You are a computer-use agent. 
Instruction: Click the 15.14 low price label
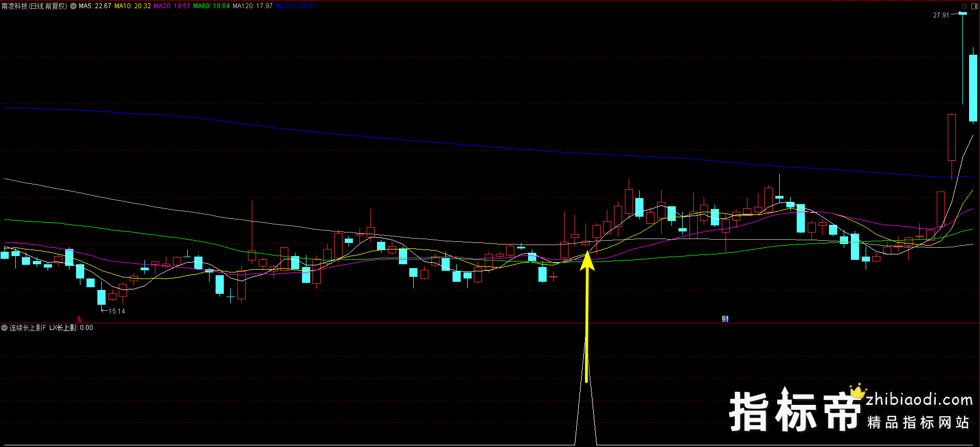point(117,311)
